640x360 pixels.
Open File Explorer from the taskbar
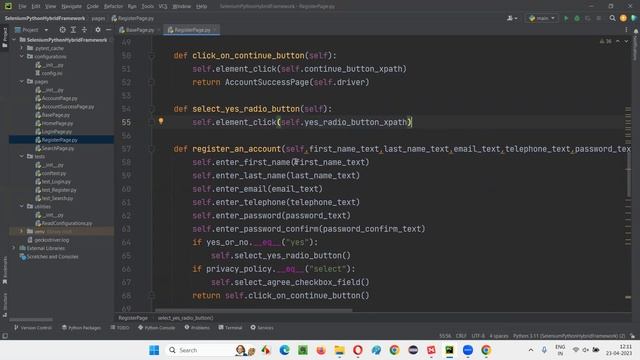pyautogui.click(x=339, y=350)
